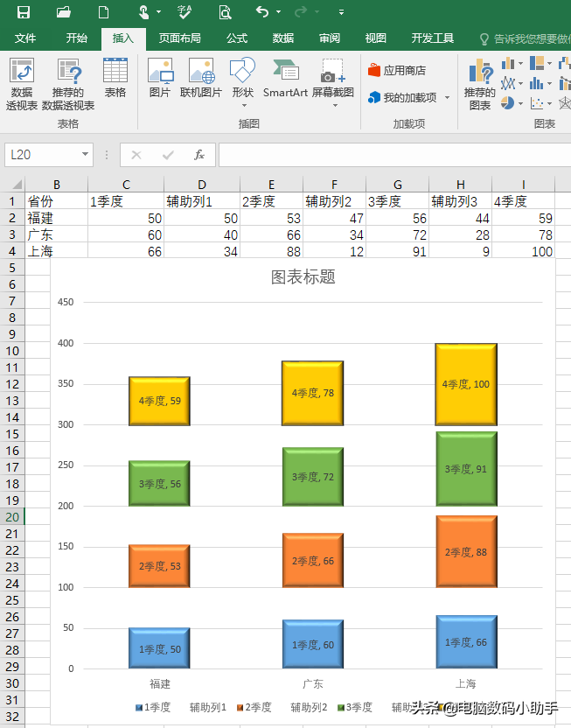This screenshot has width=571, height=728.
Task: Open Recommended PivotTables (推荐的数据透视表)
Action: (x=68, y=85)
